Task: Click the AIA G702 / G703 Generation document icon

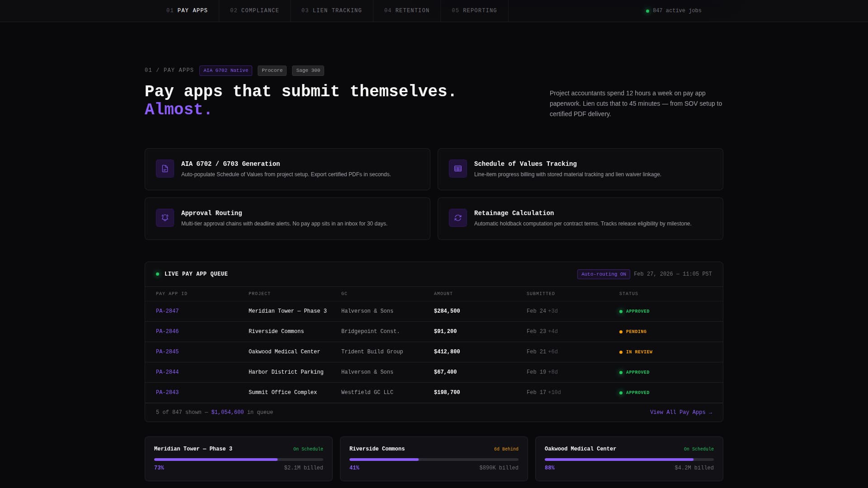Action: tap(165, 169)
